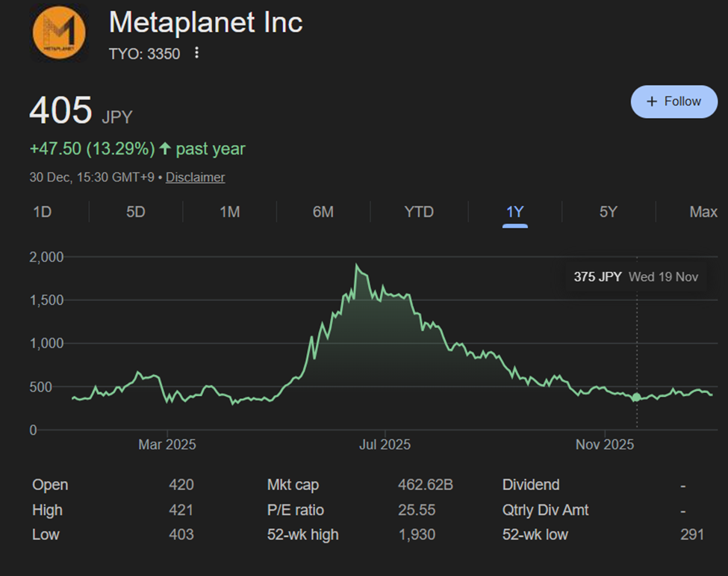Select the 5D time range
This screenshot has width=728, height=576.
[x=135, y=212]
